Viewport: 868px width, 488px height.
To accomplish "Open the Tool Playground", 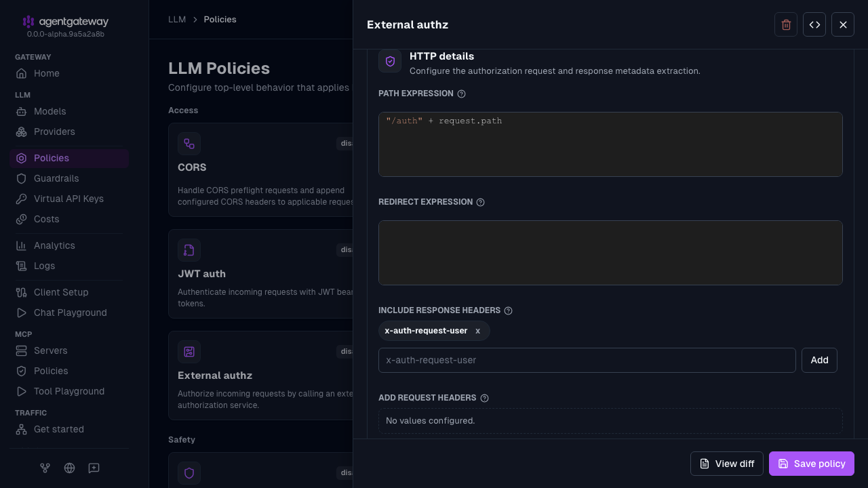I will point(69,391).
